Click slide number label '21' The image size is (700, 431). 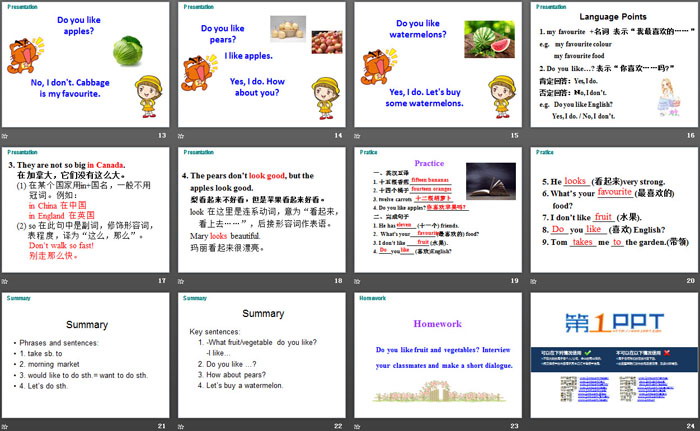(x=162, y=426)
